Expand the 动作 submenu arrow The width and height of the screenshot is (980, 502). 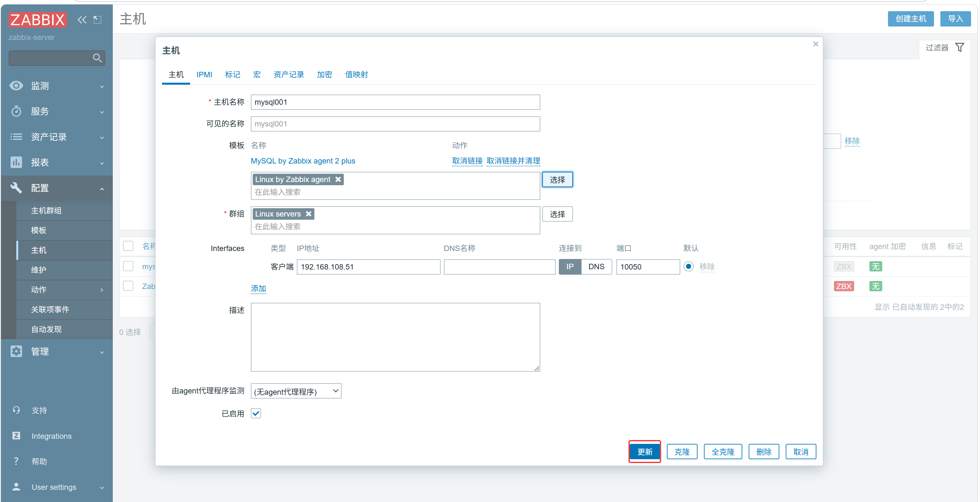click(102, 290)
